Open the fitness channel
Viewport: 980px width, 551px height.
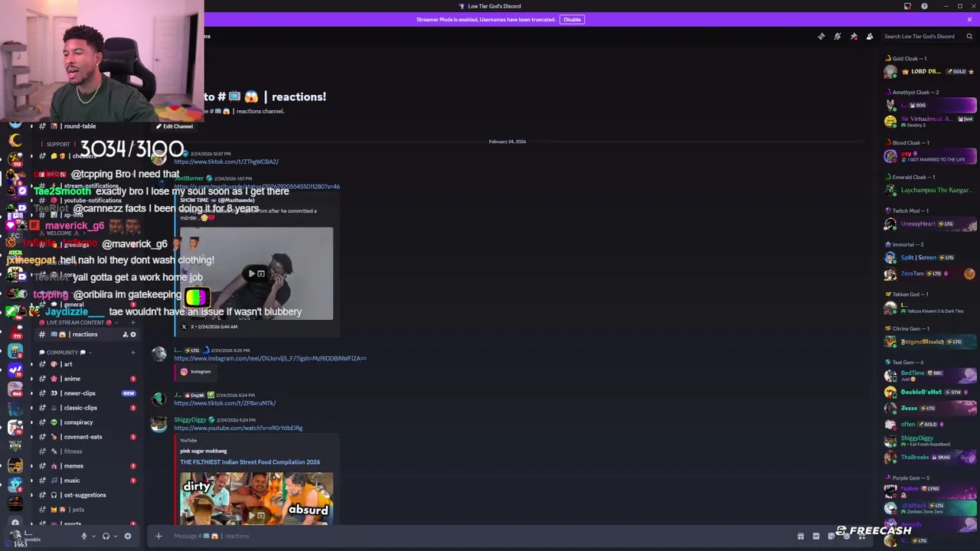[x=88, y=452]
